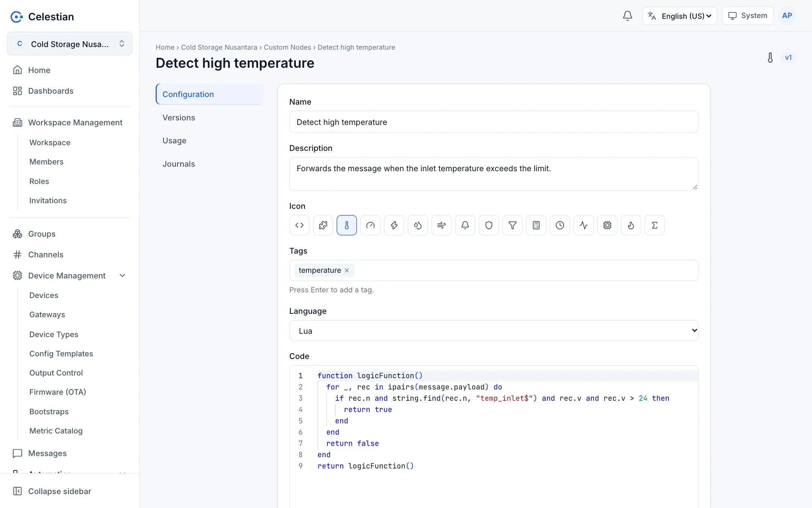
Task: Click inside the Description textarea
Action: point(494,174)
